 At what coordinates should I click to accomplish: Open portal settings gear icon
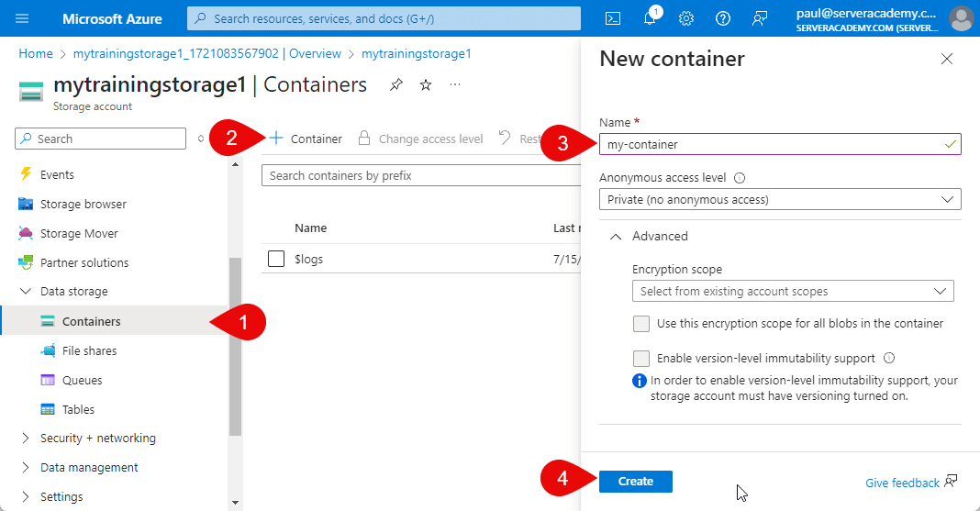tap(686, 18)
